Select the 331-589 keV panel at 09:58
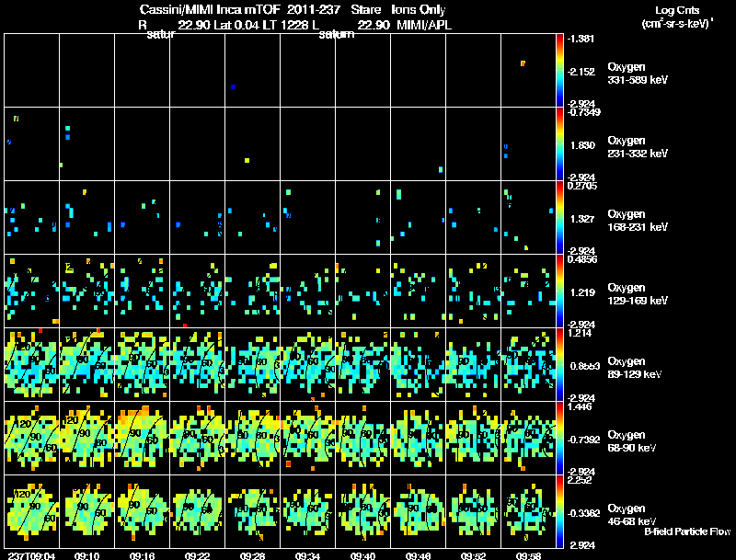Image resolution: width=736 pixels, height=560 pixels. (528, 71)
